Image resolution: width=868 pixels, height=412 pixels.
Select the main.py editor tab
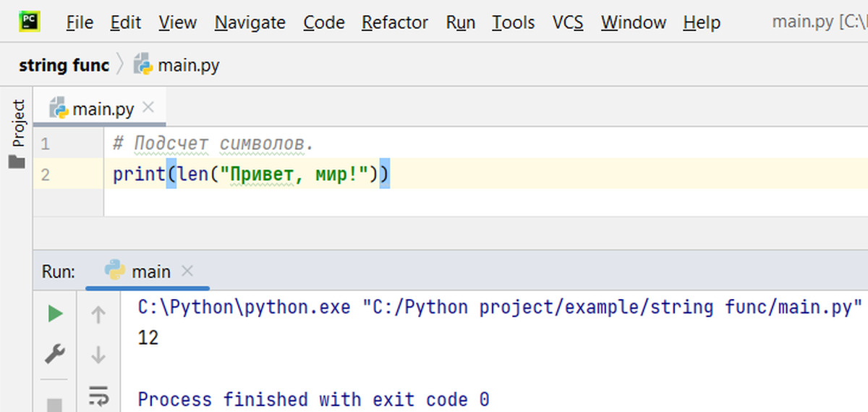tap(103, 109)
